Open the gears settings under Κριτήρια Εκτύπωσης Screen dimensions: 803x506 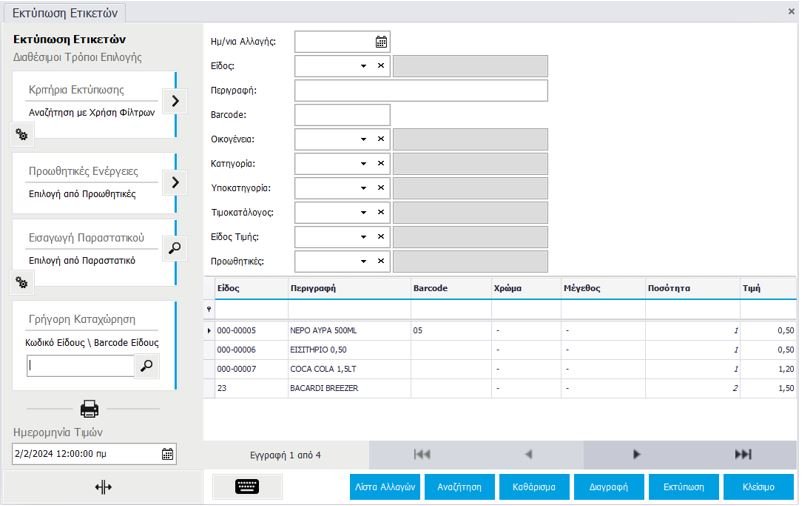tap(21, 134)
